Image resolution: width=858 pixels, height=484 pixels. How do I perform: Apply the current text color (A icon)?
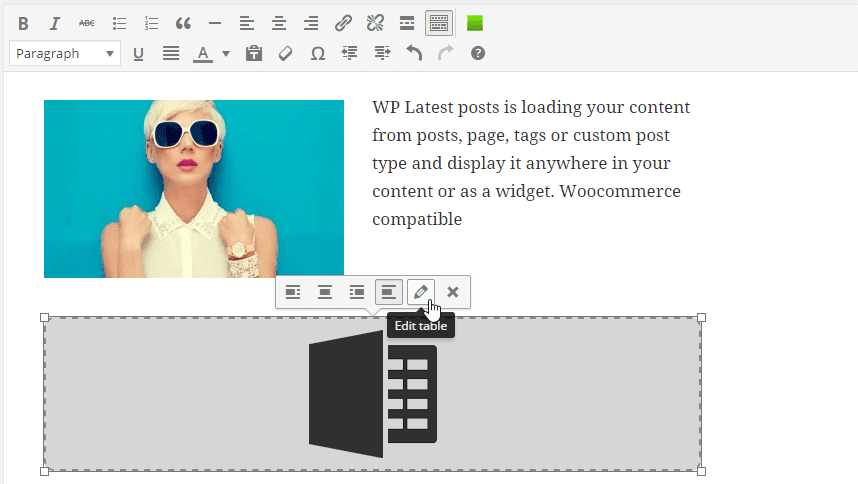203,54
